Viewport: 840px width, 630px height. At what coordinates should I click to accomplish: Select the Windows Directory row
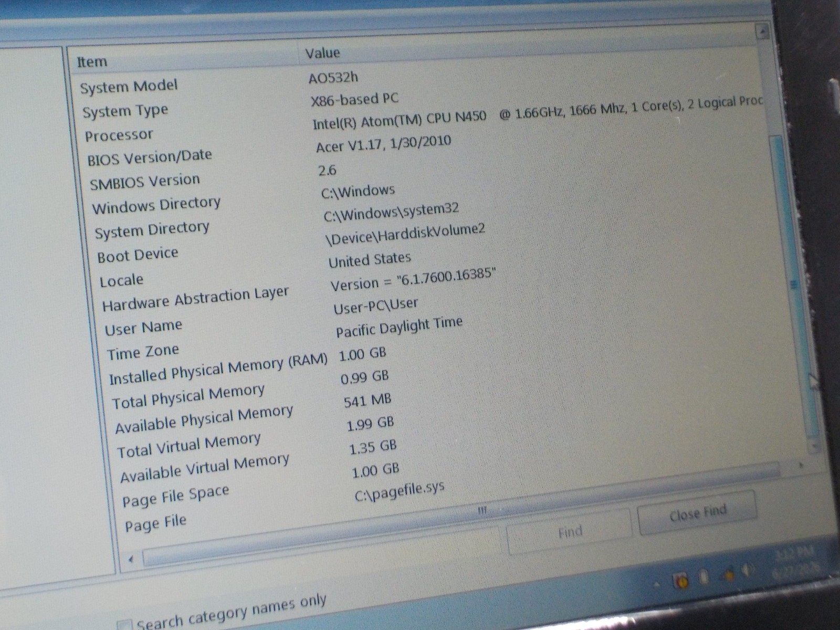pyautogui.click(x=156, y=205)
